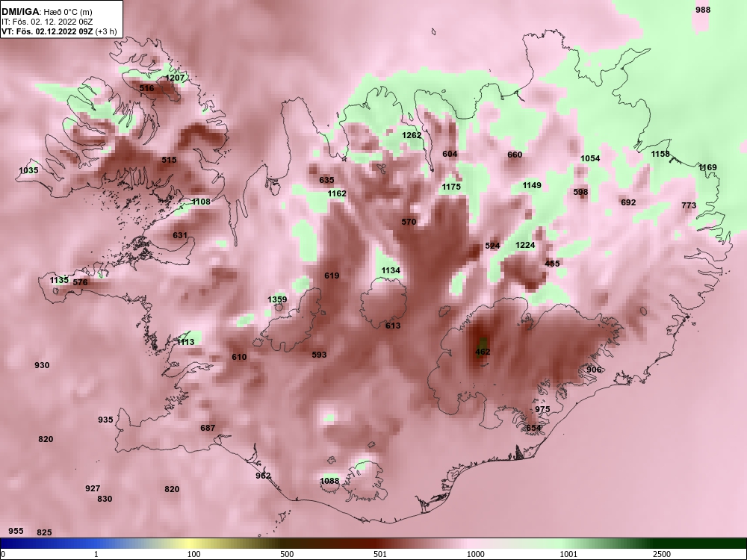Click the 100 tick label on color scale
This screenshot has height=560, width=747.
click(194, 554)
